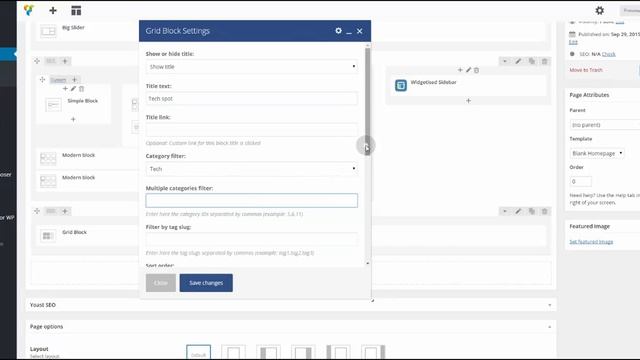The image size is (640, 360).
Task: Open the Grid Block Settings gear icon
Action: pyautogui.click(x=338, y=31)
